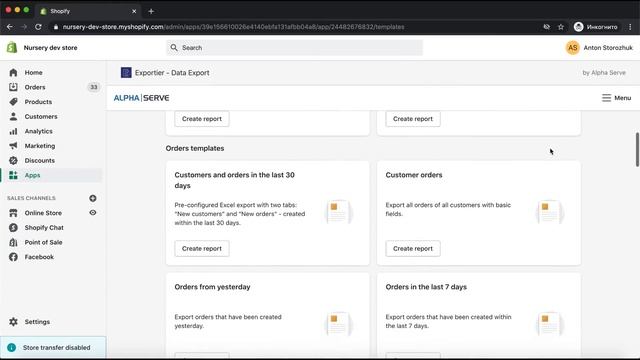Open the hamburger Menu icon
Viewport: 640px width, 360px height.
click(607, 98)
